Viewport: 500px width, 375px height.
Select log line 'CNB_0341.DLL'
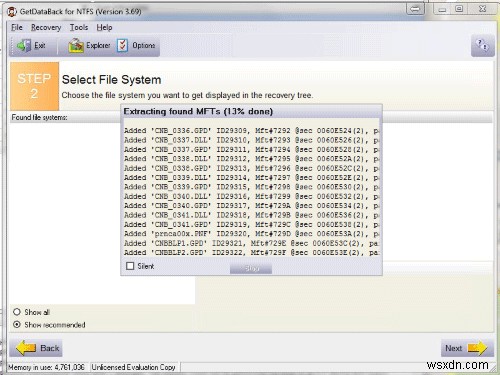coord(251,215)
